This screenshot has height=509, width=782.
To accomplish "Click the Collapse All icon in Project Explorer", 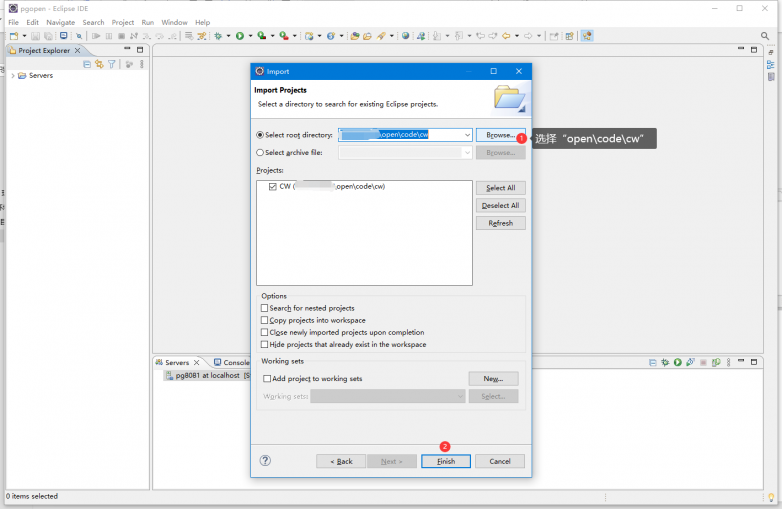I will pyautogui.click(x=87, y=64).
